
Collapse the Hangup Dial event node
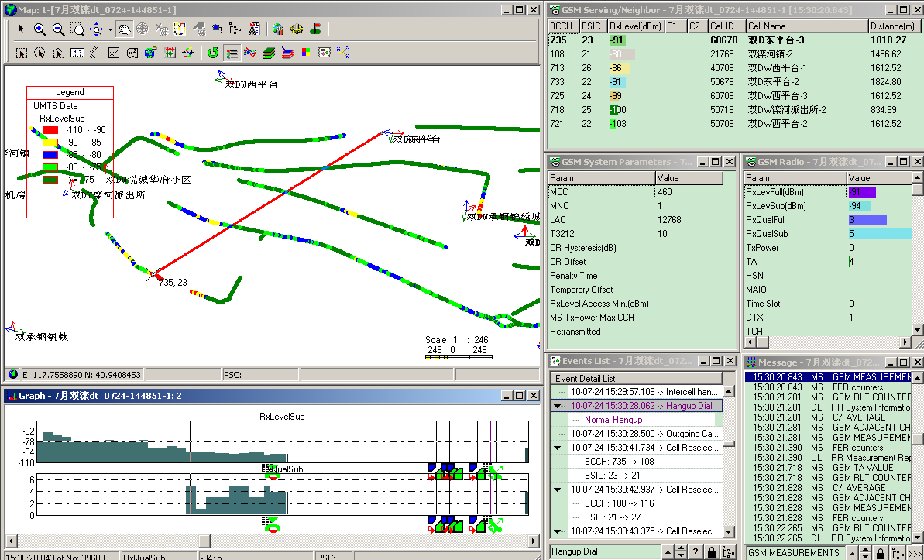pyautogui.click(x=558, y=405)
